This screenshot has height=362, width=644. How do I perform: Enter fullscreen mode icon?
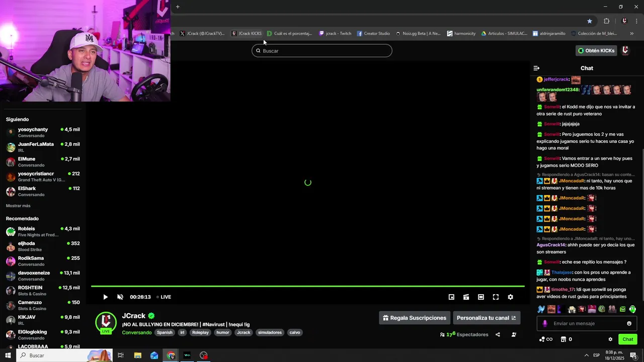point(496,297)
